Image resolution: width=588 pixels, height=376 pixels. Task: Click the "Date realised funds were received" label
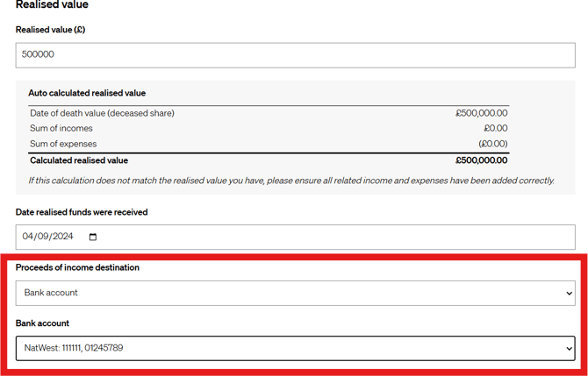pos(82,212)
